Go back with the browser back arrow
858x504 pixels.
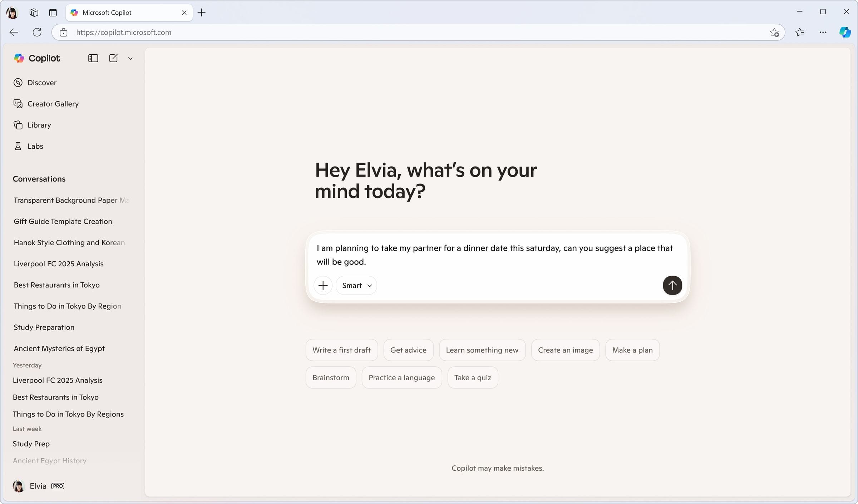[x=14, y=32]
